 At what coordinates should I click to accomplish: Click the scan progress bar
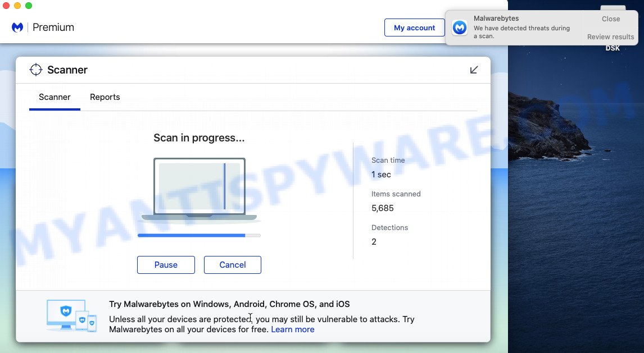pos(199,235)
